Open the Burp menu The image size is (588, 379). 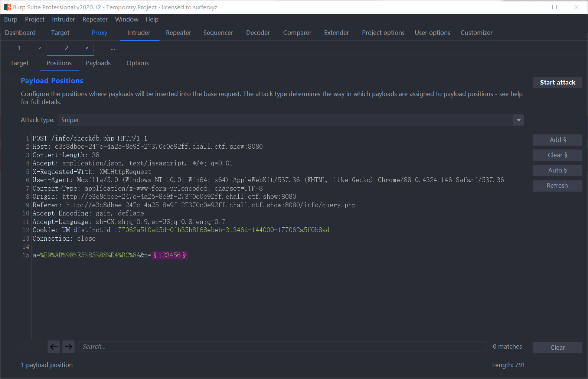(x=11, y=19)
